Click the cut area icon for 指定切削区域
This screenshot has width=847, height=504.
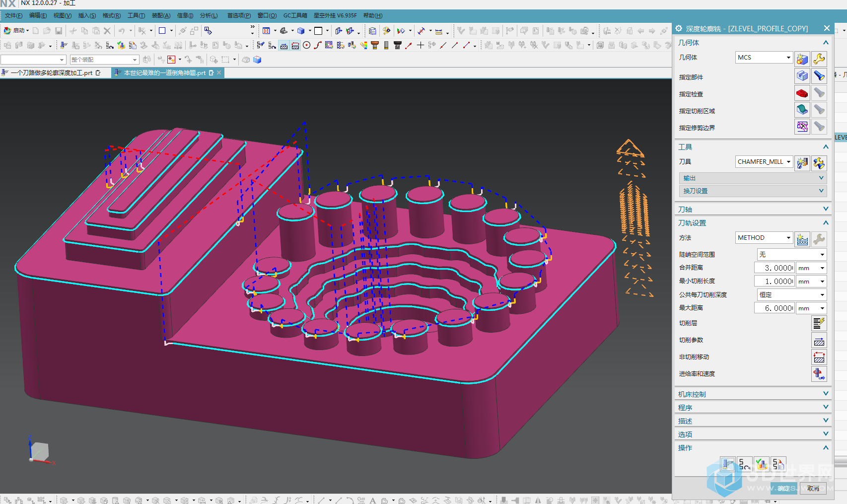(802, 110)
